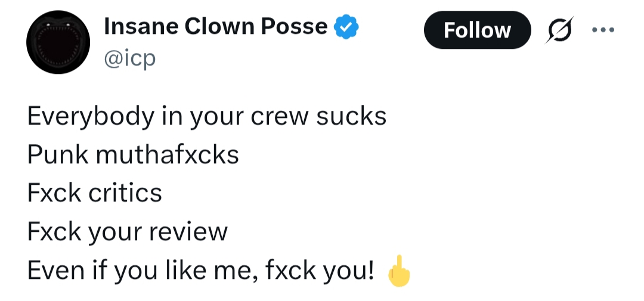Screen dimensions: 644x301
Task: Click the "Fxck critics" tweet line
Action: [x=94, y=193]
